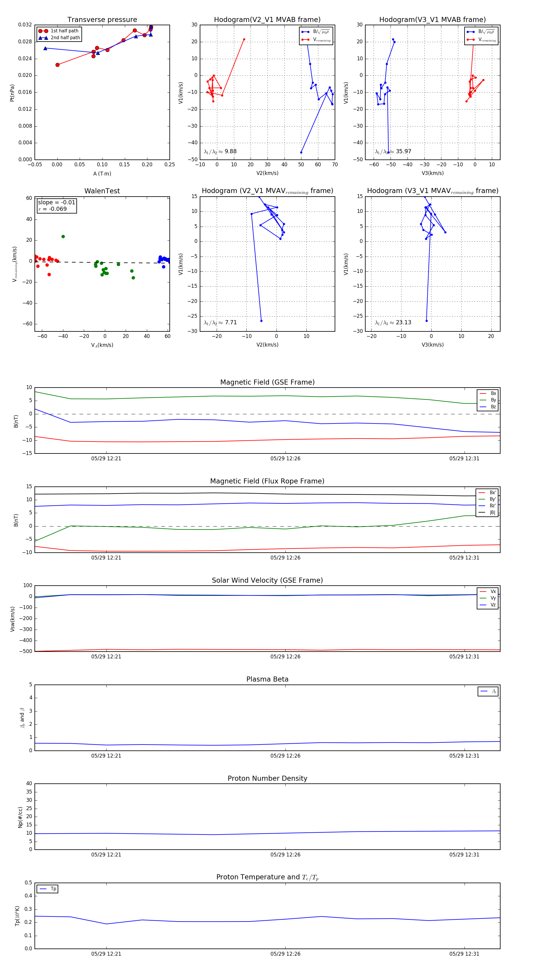This screenshot has width=535, height=980.
Task: Select the WalenTest slope and r text box
Action: 56,206
